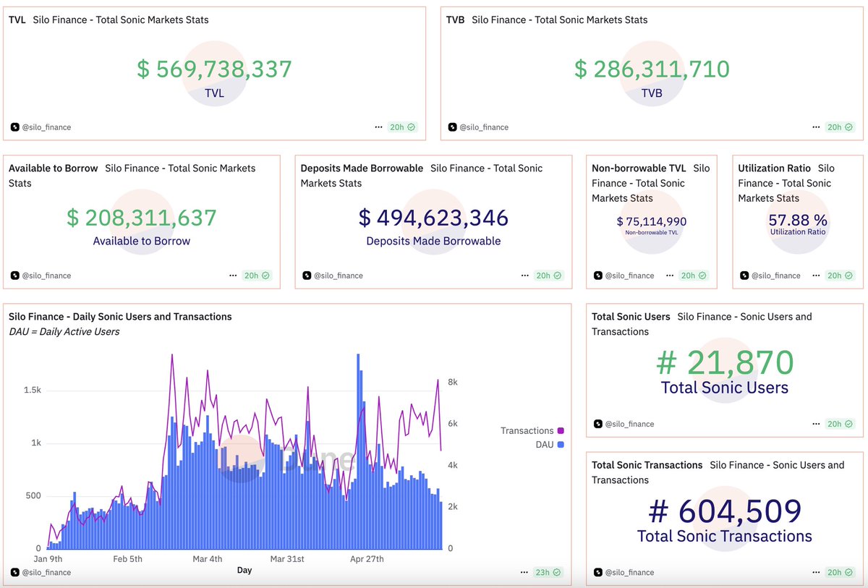Viewport: 868px width, 588px height.
Task: Click the $ 569,738,337 TVL value
Action: (214, 69)
